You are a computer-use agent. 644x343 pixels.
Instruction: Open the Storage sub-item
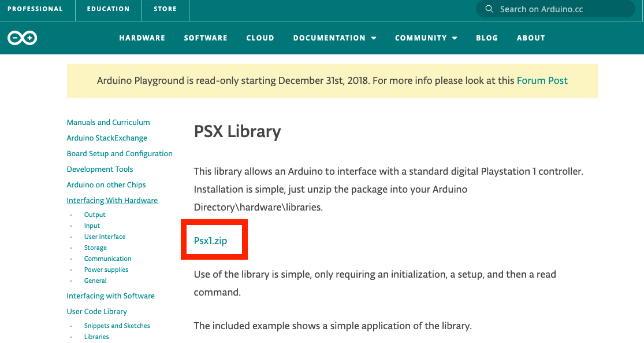click(95, 248)
